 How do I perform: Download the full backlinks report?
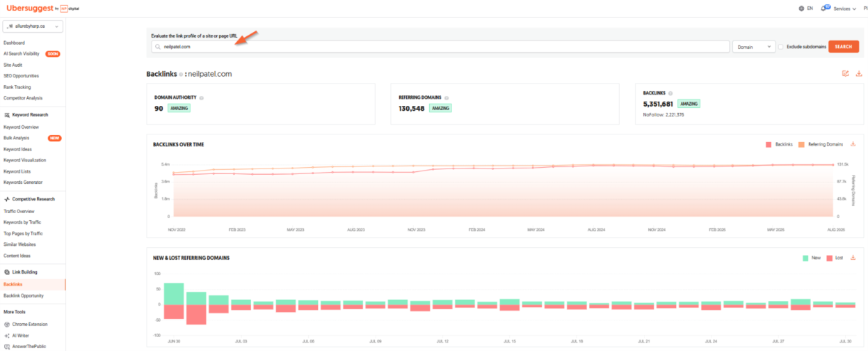click(x=859, y=73)
